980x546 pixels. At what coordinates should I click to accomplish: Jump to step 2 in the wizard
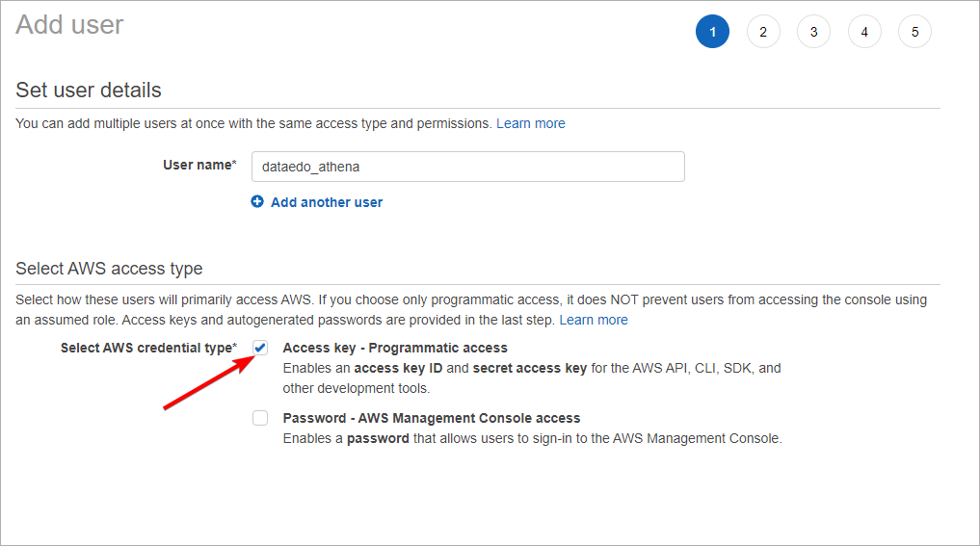(763, 32)
